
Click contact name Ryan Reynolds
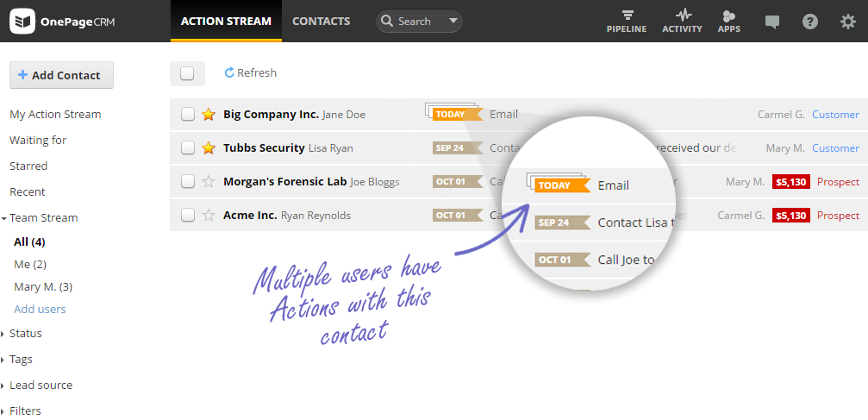tap(315, 216)
